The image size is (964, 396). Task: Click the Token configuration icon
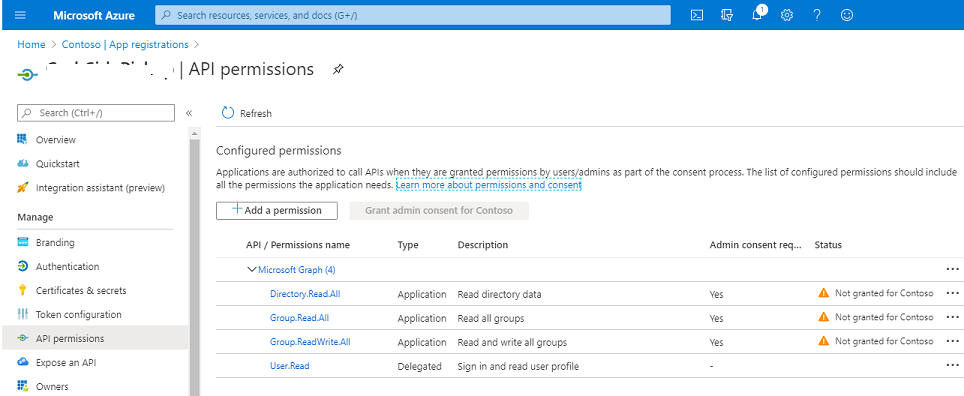[x=23, y=314]
